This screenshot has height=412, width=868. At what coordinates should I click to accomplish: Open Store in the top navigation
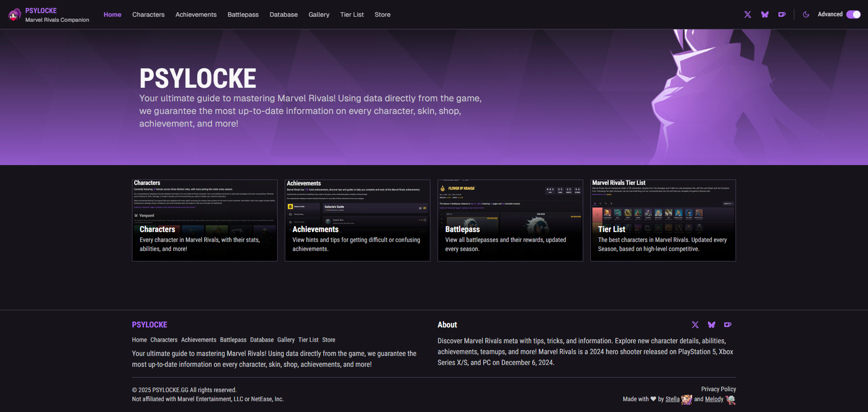(x=382, y=14)
